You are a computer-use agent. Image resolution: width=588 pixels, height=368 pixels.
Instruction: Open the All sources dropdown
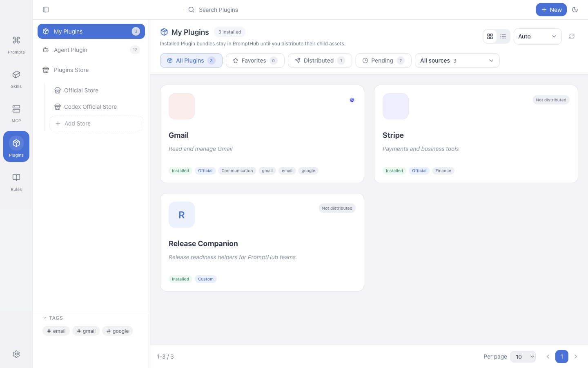pos(457,61)
